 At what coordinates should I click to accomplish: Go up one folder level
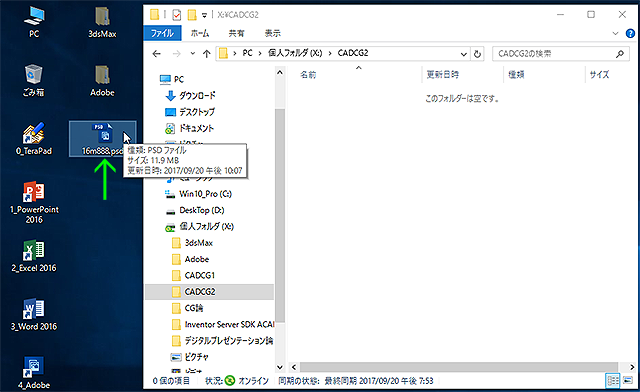click(x=207, y=53)
